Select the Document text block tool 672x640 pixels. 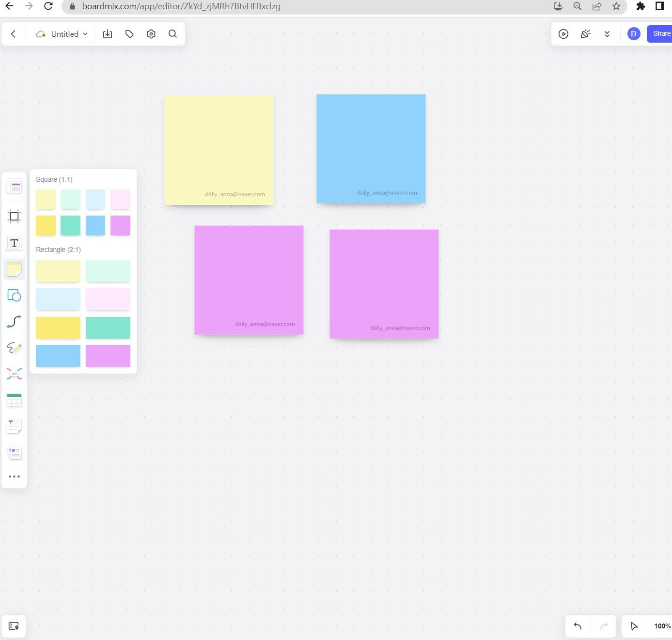click(x=14, y=426)
